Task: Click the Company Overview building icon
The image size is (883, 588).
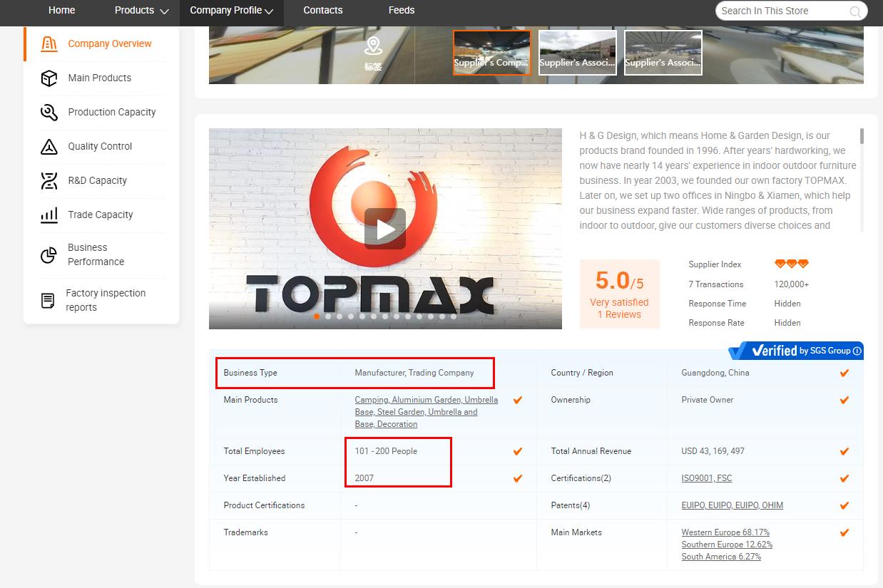Action: pos(49,43)
